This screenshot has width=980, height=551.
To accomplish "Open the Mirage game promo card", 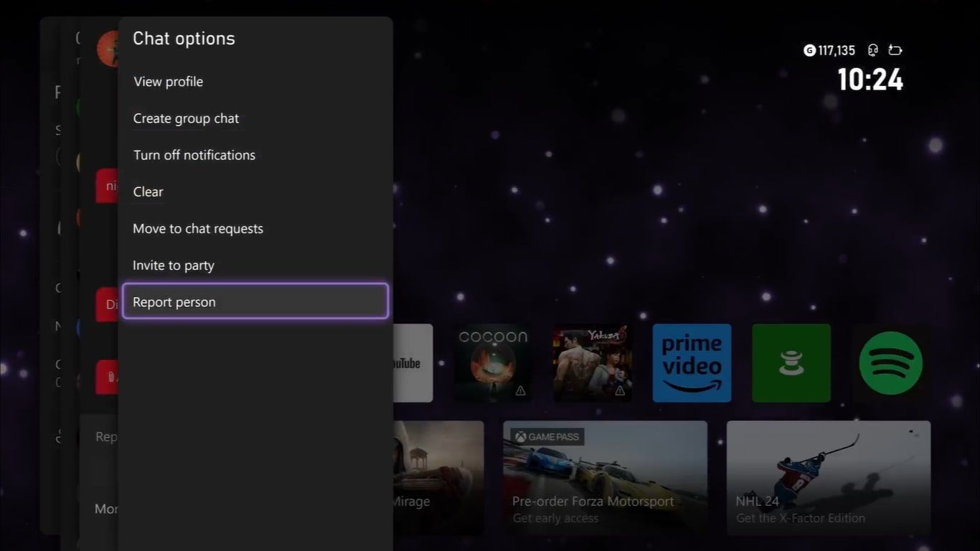I will (x=438, y=477).
